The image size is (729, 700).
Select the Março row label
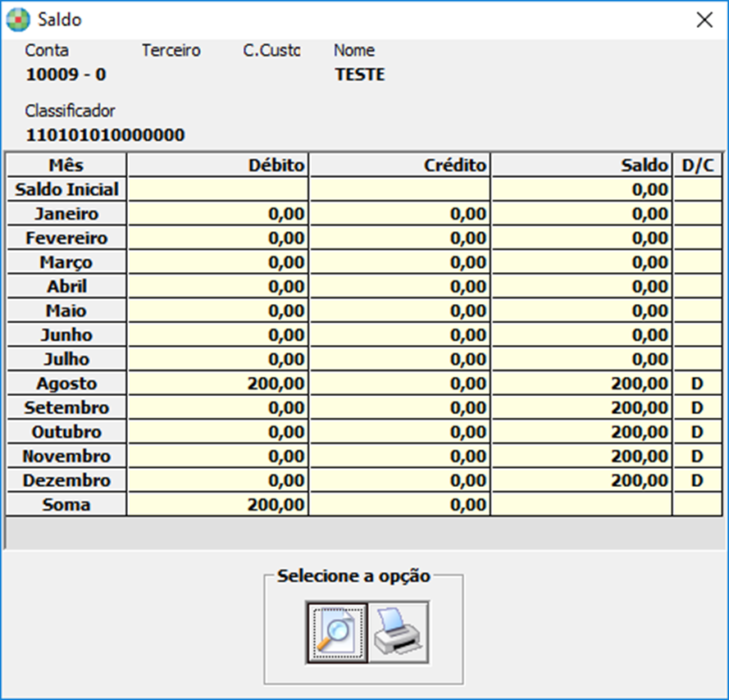coord(66,261)
